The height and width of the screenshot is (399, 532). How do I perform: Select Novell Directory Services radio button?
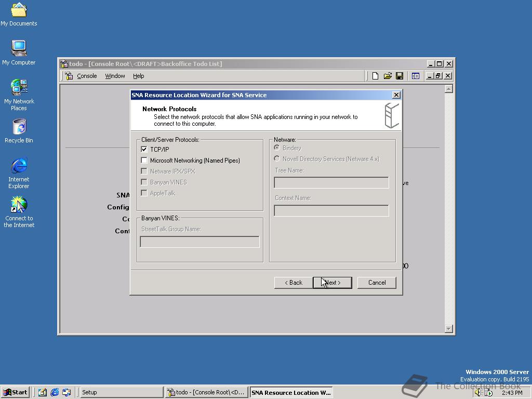[277, 158]
